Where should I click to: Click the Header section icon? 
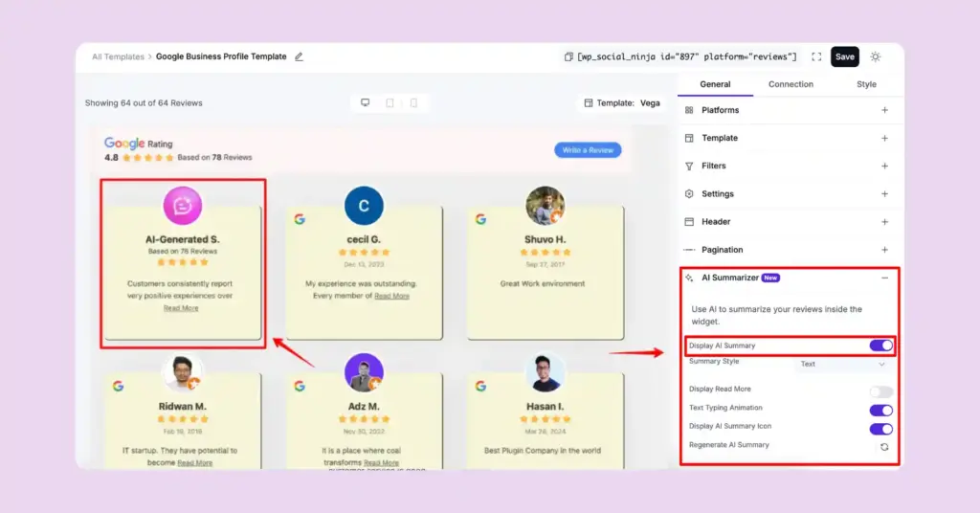pos(689,222)
